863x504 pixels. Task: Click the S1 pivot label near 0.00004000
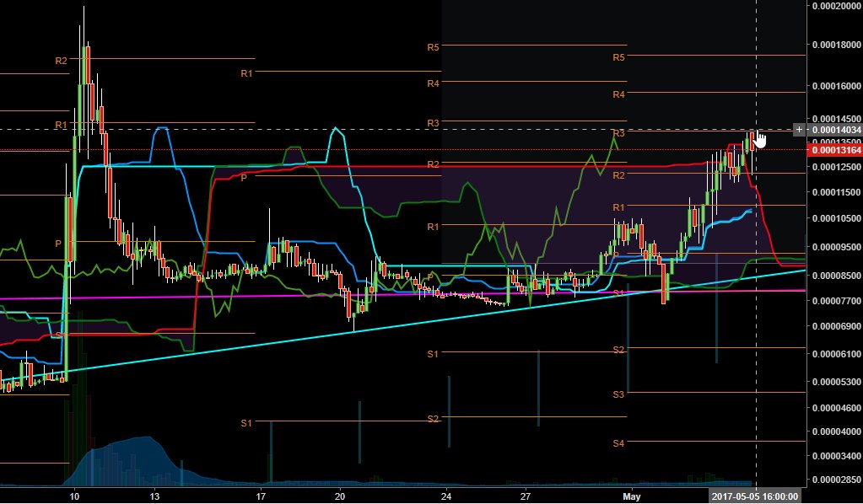pos(246,423)
